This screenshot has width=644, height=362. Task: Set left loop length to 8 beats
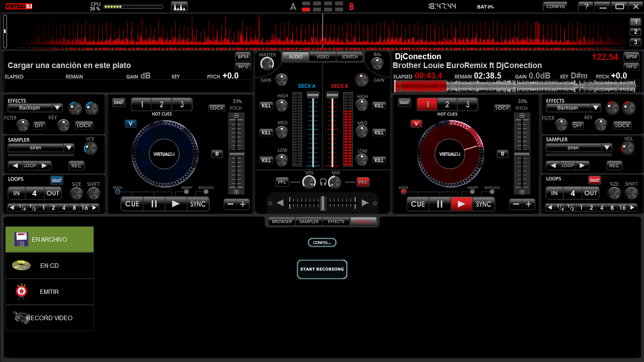74,208
